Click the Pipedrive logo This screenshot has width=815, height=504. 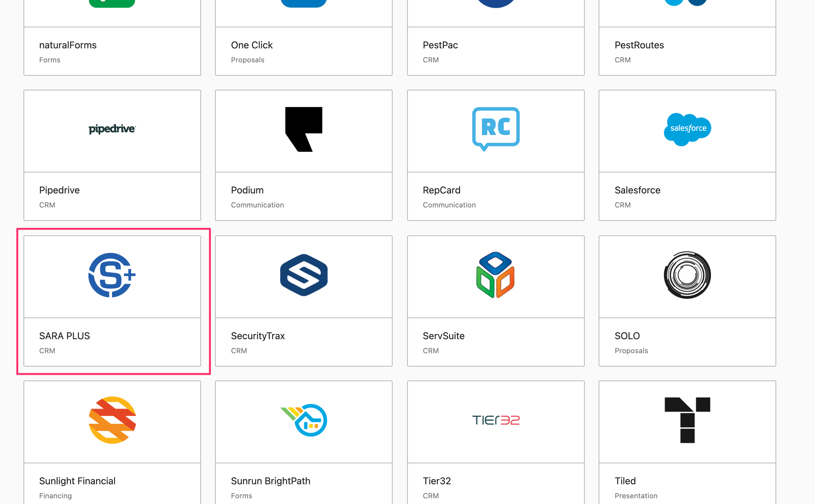(112, 129)
